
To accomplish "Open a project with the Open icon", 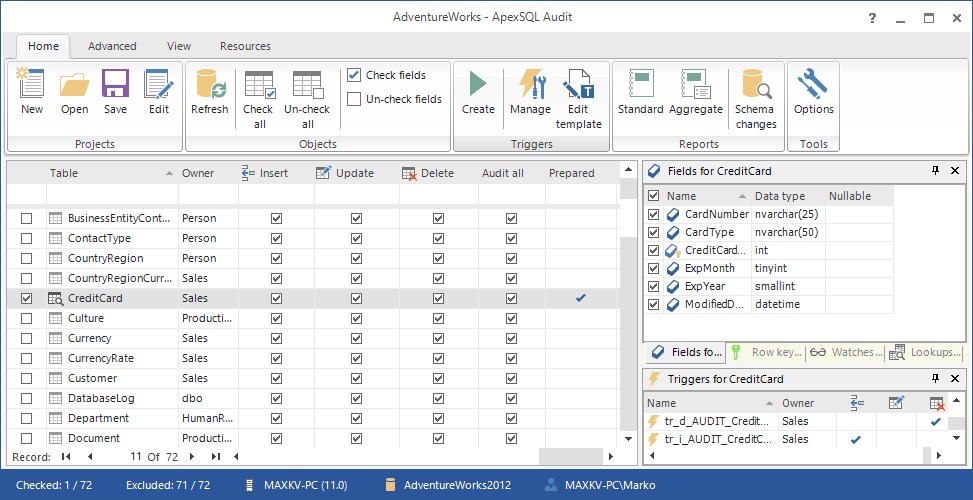I will pos(74,92).
